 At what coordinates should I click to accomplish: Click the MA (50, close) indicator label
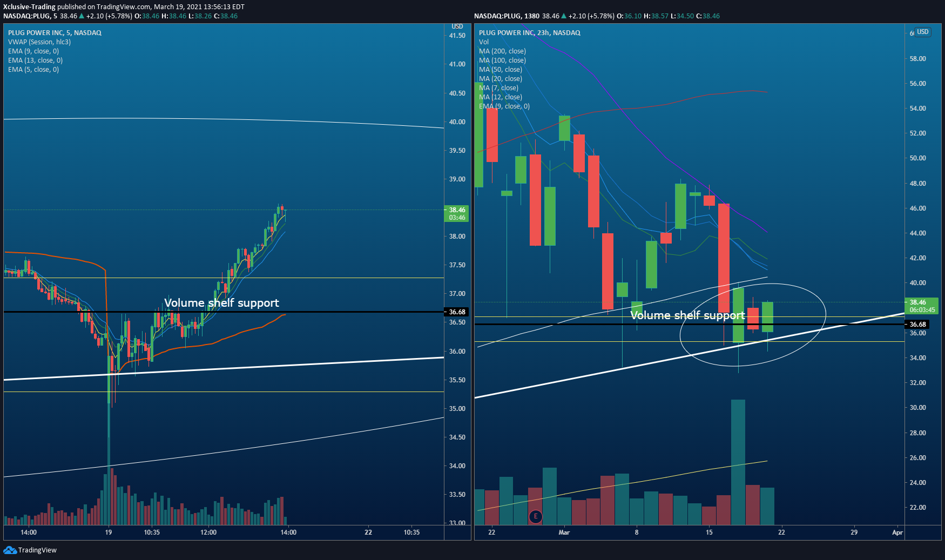[x=501, y=70]
